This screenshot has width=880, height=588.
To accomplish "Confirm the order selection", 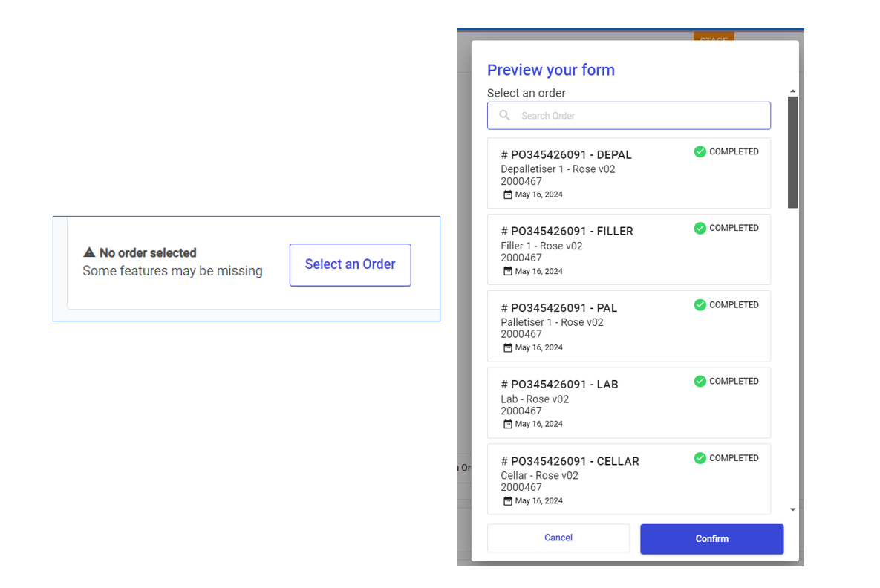I will point(711,539).
